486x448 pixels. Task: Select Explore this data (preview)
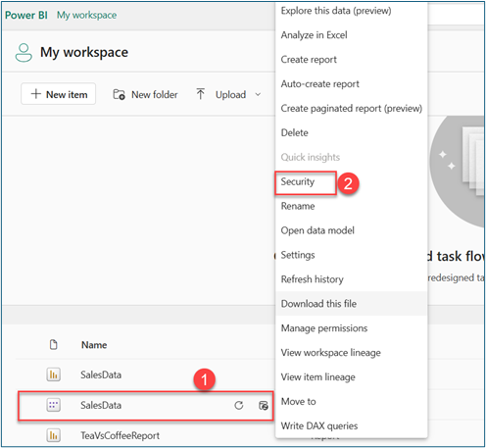click(336, 11)
